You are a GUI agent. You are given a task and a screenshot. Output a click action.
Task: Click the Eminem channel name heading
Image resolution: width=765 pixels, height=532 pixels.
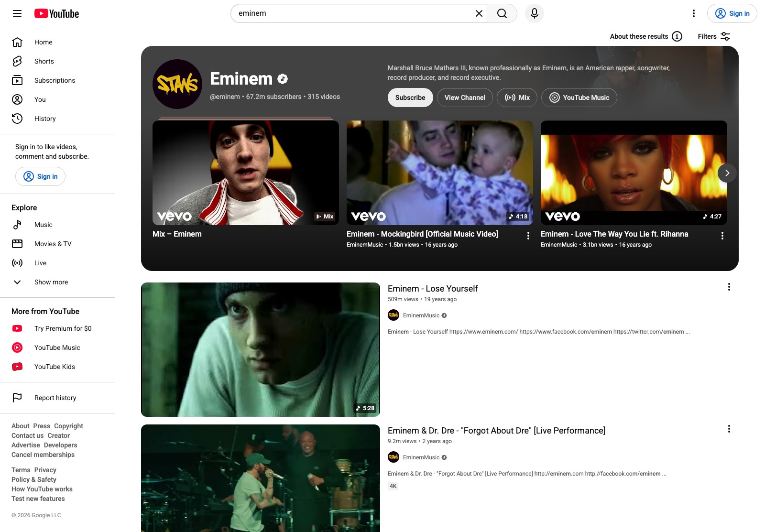coord(241,79)
